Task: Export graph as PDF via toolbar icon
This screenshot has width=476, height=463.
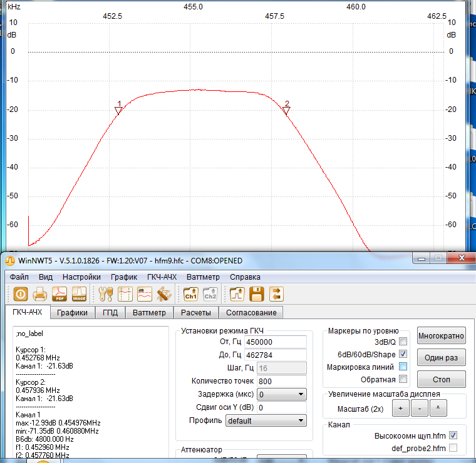Action: click(x=59, y=293)
